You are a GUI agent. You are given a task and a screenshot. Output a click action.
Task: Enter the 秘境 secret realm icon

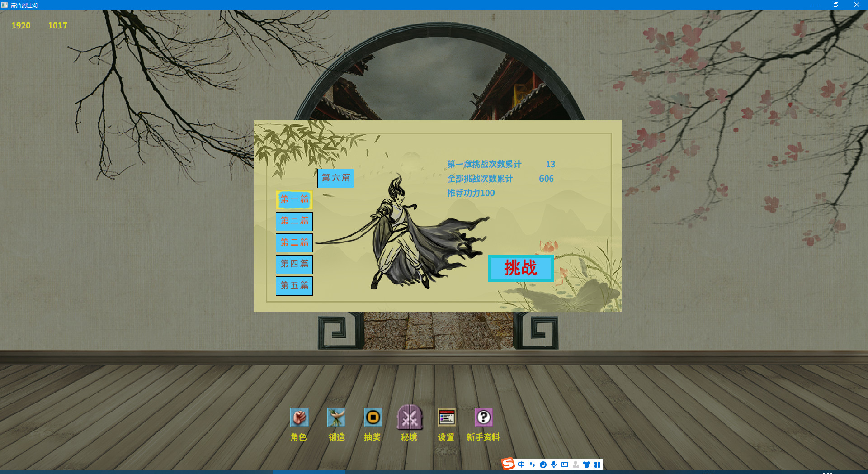click(x=410, y=417)
